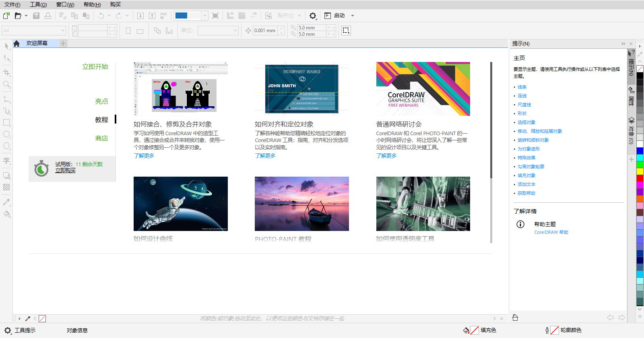Open the options gear in the toolbar
The height and width of the screenshot is (338, 644).
click(x=313, y=16)
